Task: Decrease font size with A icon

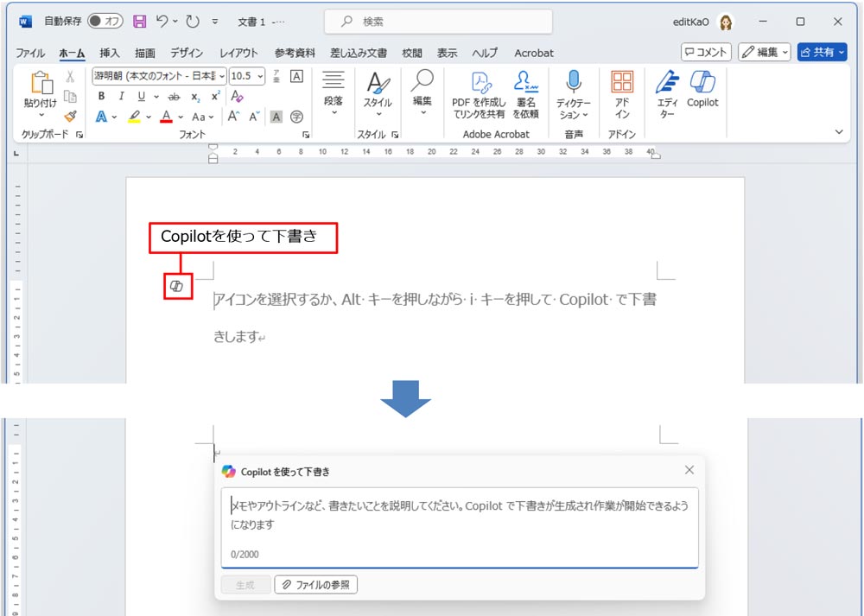Action: 253,117
